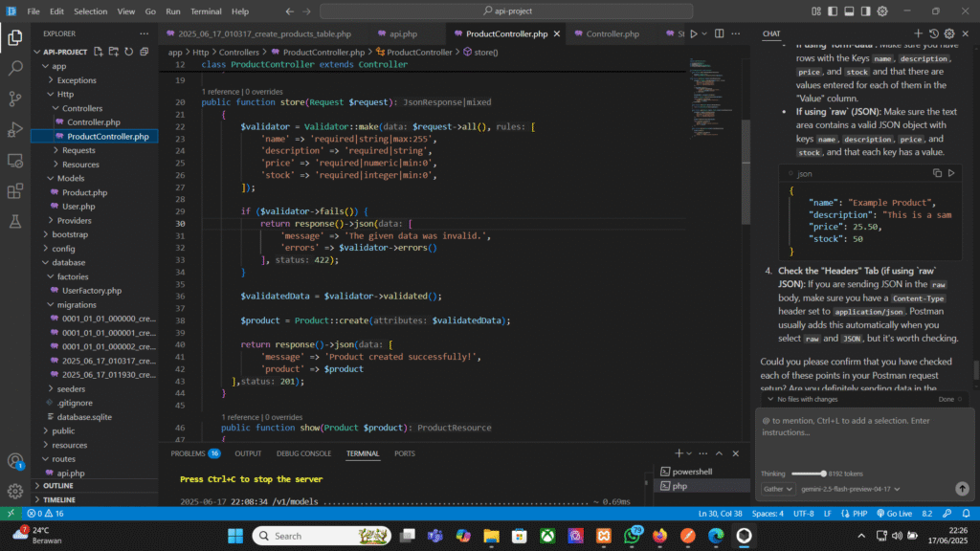The image size is (980, 551).
Task: Start a new chat with plus icon
Action: [919, 33]
